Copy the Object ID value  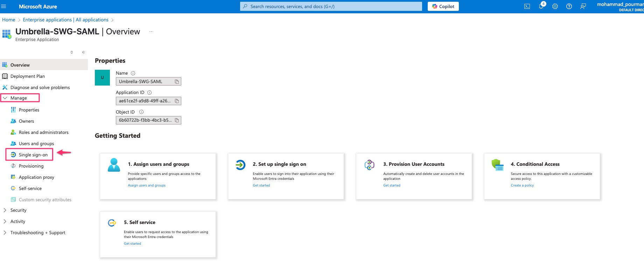177,120
